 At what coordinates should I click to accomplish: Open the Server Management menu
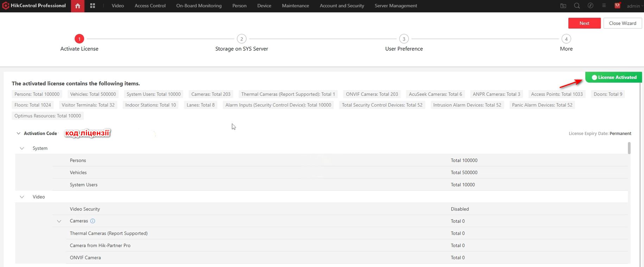coord(396,6)
